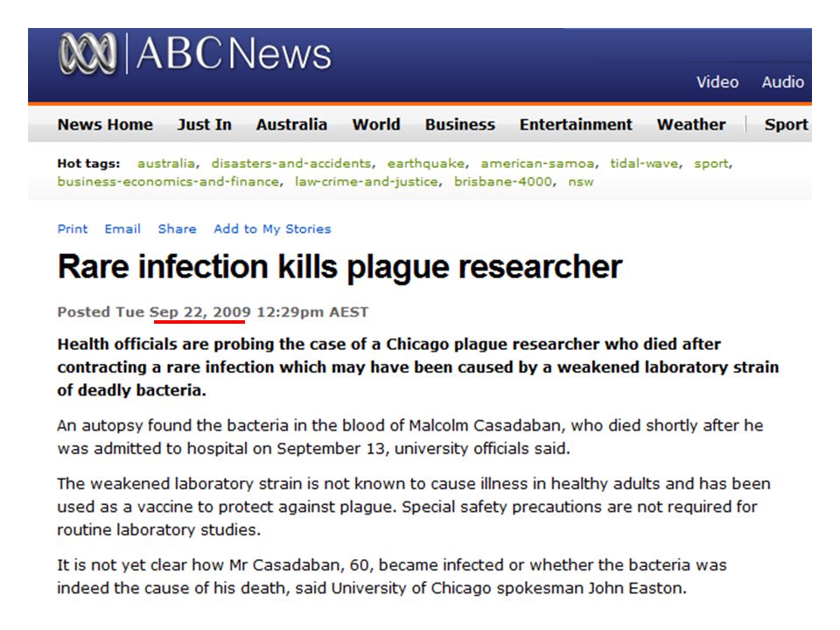Open the Business section
The image size is (840, 630).
point(460,124)
